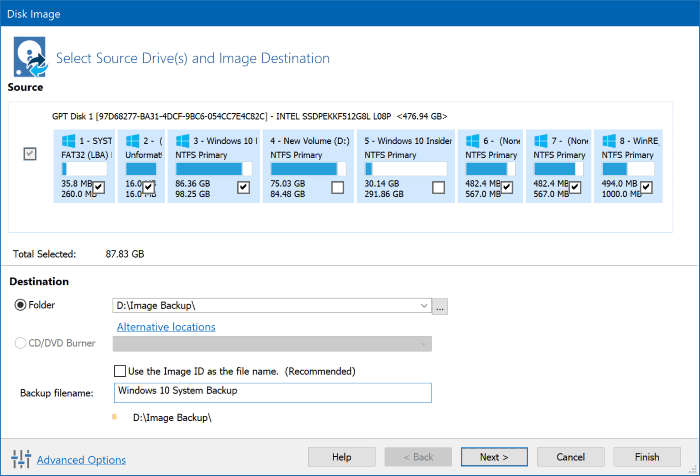Enable Use the Image ID as file name

coord(120,371)
